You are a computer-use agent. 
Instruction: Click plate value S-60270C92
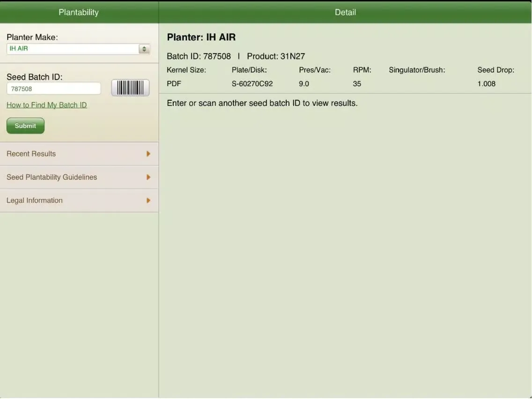tap(252, 84)
